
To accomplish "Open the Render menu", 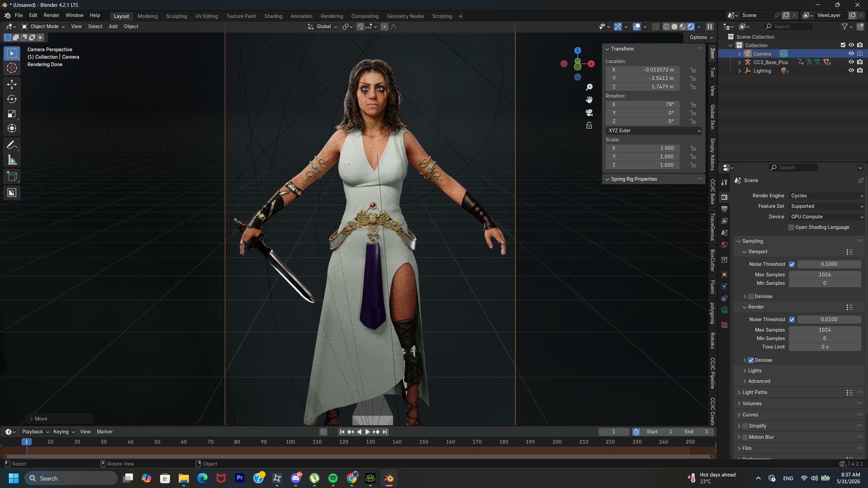I will pos(51,15).
